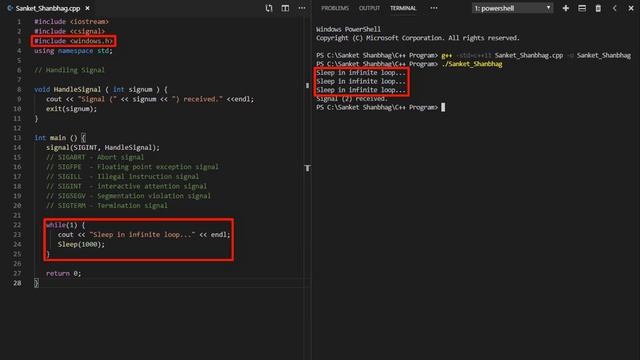
Task: Create a new terminal with plus icon
Action: (x=566, y=8)
